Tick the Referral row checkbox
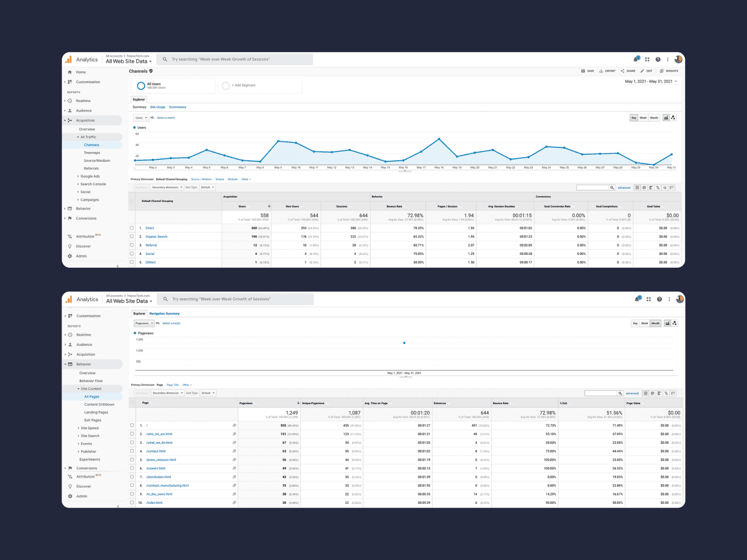Screen dimensions: 747x560 pyautogui.click(x=132, y=245)
